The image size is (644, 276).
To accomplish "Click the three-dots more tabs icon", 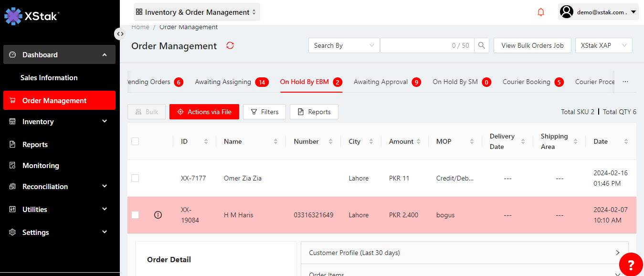I will click(625, 82).
